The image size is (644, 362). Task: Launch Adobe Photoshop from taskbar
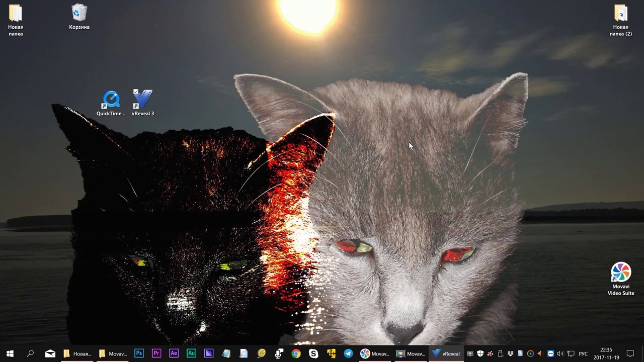coord(139,353)
